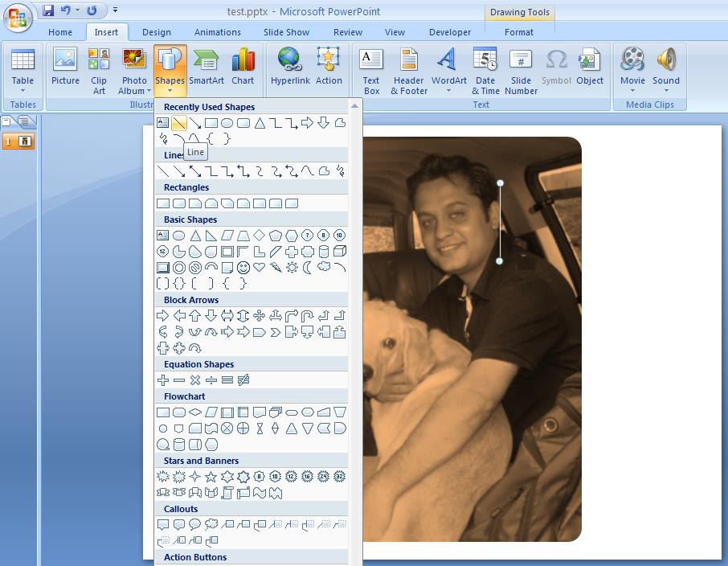Click the line's top handle

[x=500, y=183]
